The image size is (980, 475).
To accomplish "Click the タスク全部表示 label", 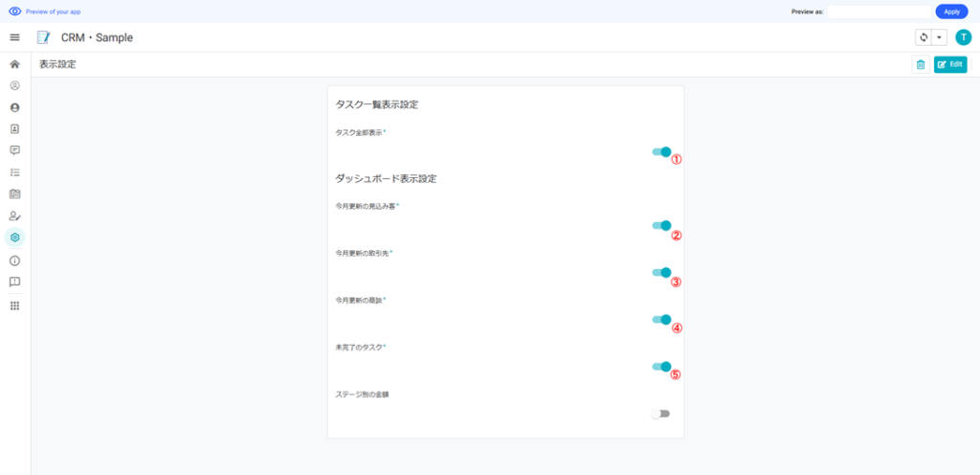I will pos(361,132).
